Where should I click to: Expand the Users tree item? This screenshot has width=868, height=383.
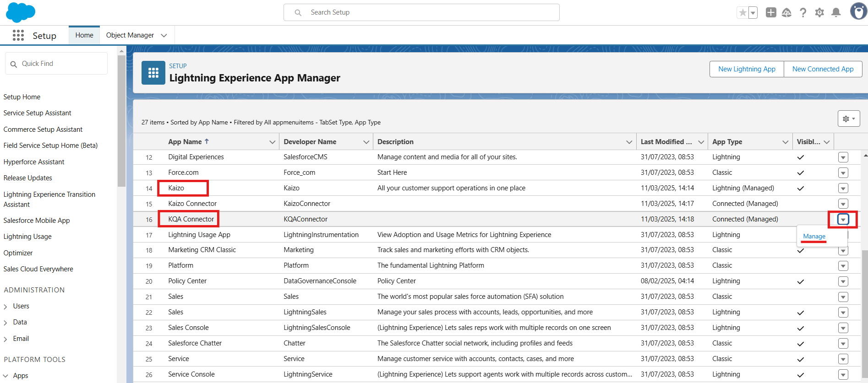point(5,306)
